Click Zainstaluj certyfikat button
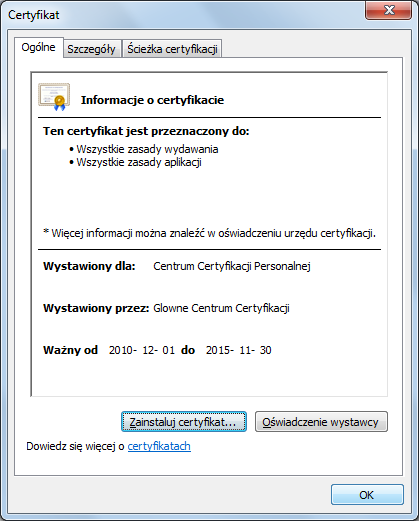Screen dimensions: 419x521 184,422
